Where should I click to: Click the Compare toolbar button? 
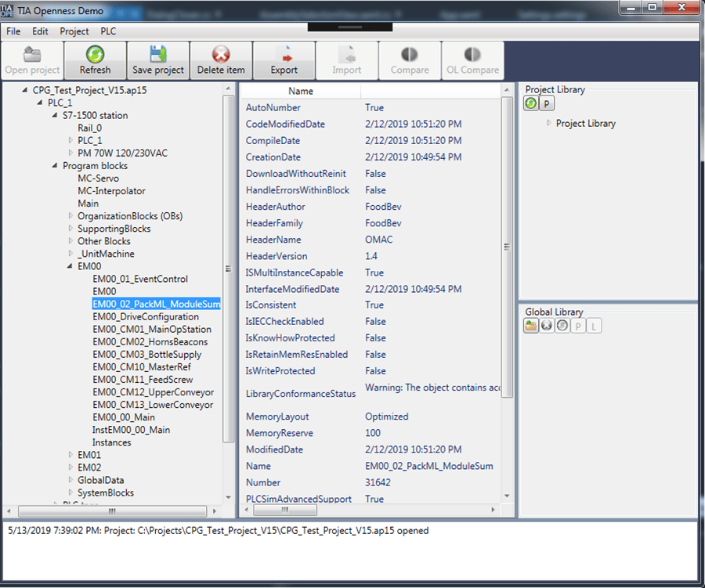410,61
